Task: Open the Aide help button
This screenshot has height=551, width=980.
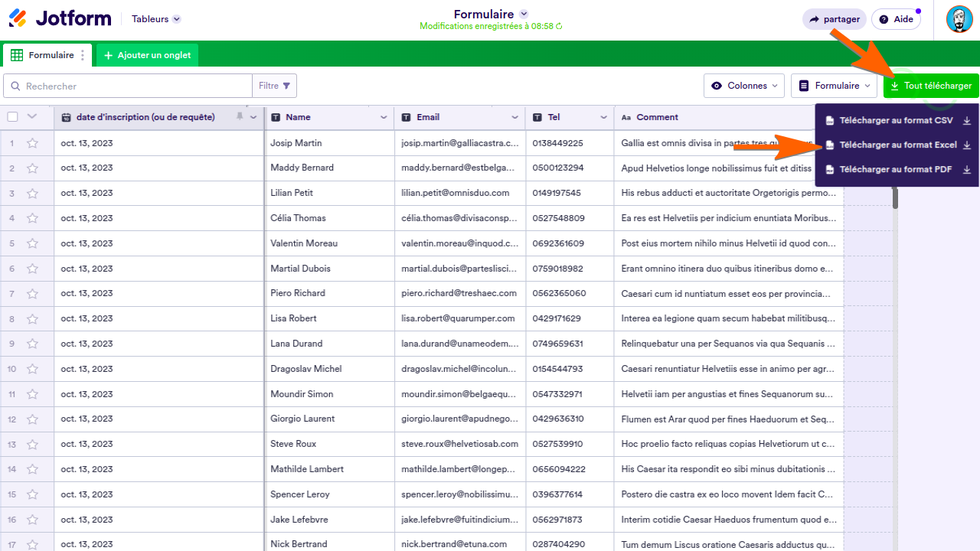Action: pyautogui.click(x=896, y=19)
